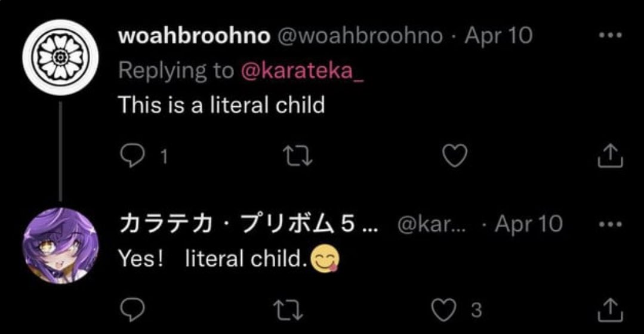The image size is (644, 334).
Task: Open the "This is a literal child" tweet text
Action: pos(221,105)
